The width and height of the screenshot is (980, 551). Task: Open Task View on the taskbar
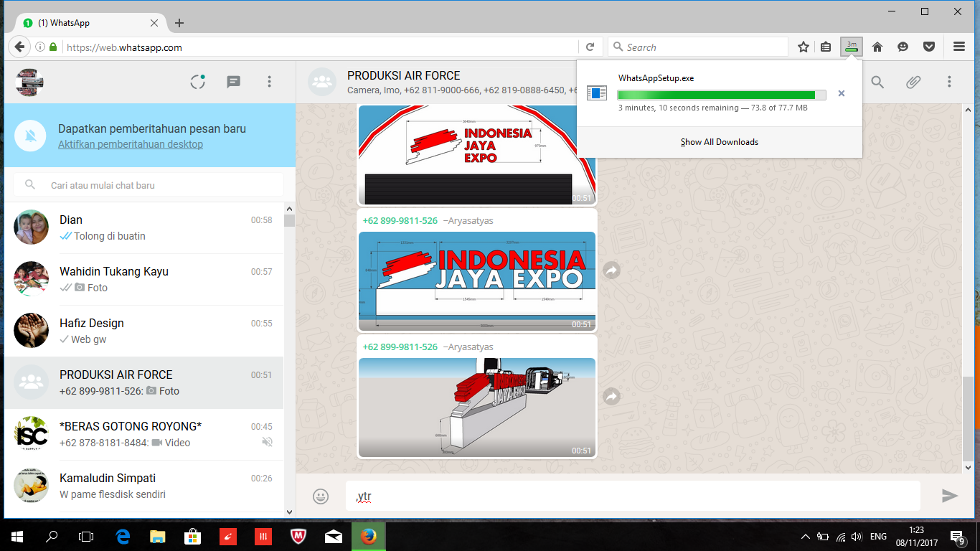pyautogui.click(x=86, y=537)
